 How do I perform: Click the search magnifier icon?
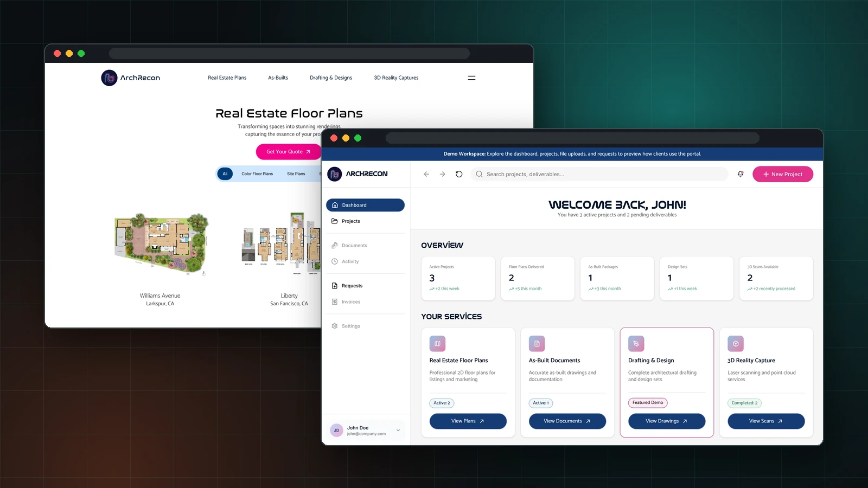pos(479,174)
